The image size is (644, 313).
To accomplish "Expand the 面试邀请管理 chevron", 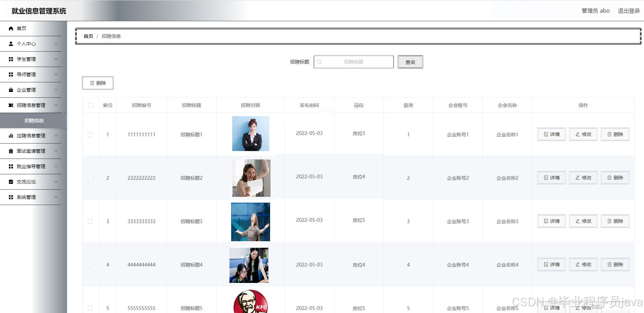I will coord(56,151).
